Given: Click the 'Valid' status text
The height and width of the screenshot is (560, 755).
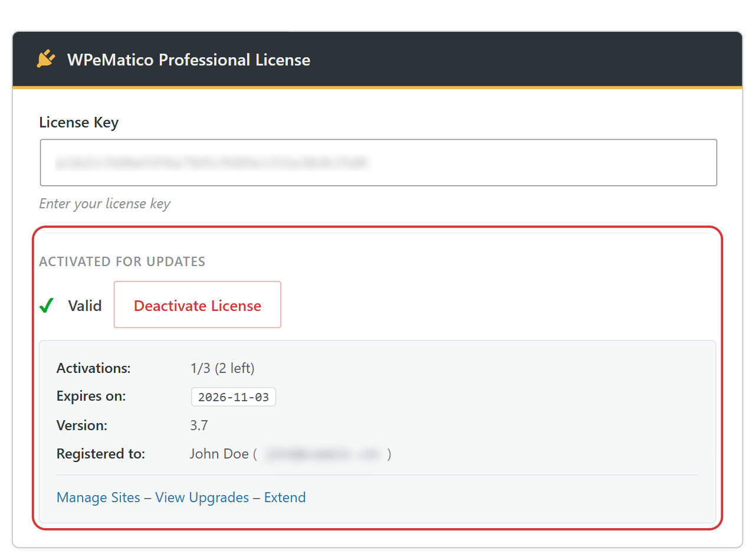Looking at the screenshot, I should [85, 306].
